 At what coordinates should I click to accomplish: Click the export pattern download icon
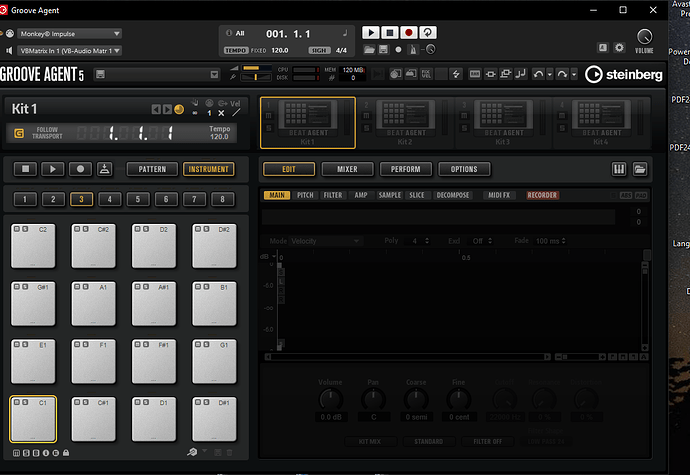(x=104, y=169)
